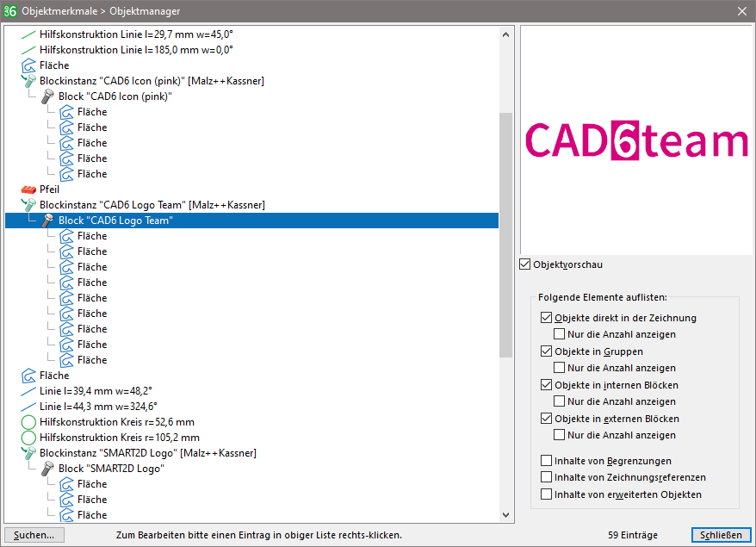The height and width of the screenshot is (547, 756).
Task: Select "Hilfskonstruktion Kreis r=52,6 mm"
Action: 117,422
